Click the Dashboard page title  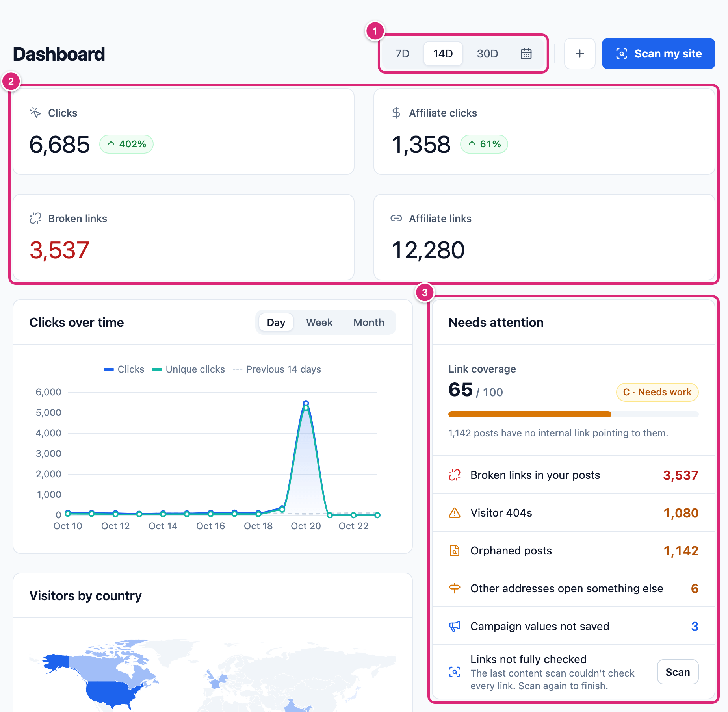pyautogui.click(x=59, y=54)
